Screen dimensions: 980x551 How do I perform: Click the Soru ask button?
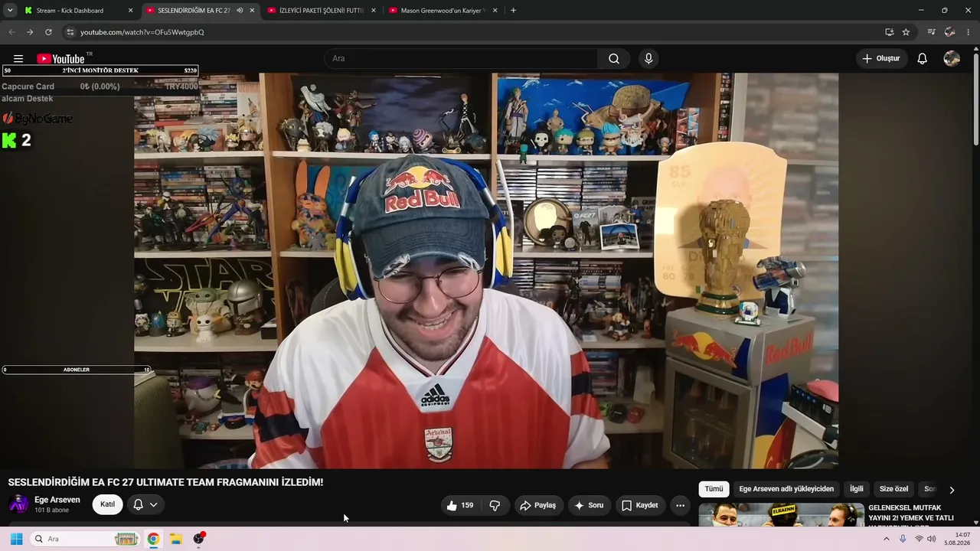tap(589, 505)
